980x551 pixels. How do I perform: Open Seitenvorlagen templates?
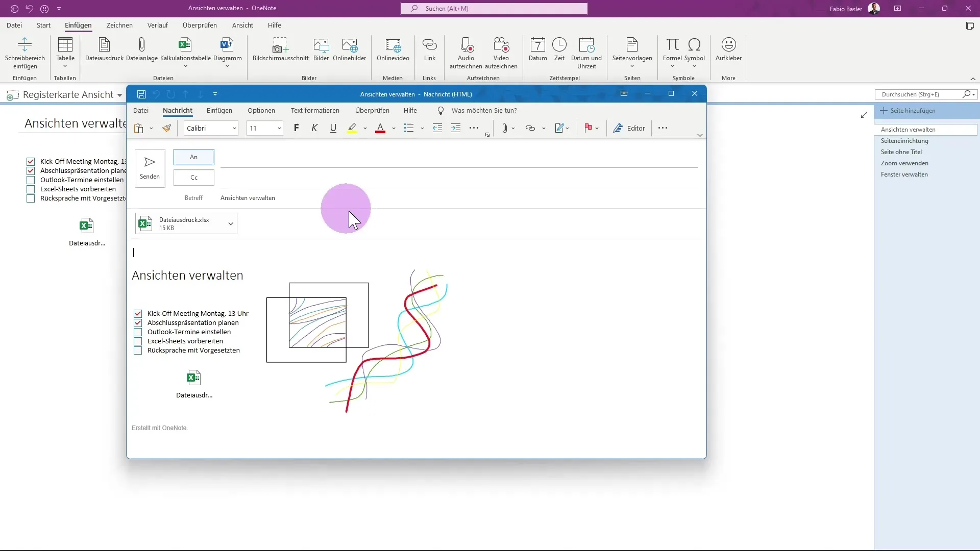[x=632, y=53]
